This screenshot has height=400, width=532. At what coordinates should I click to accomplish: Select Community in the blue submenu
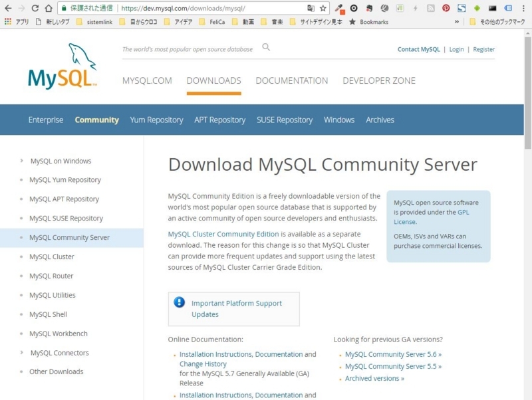[x=96, y=120]
